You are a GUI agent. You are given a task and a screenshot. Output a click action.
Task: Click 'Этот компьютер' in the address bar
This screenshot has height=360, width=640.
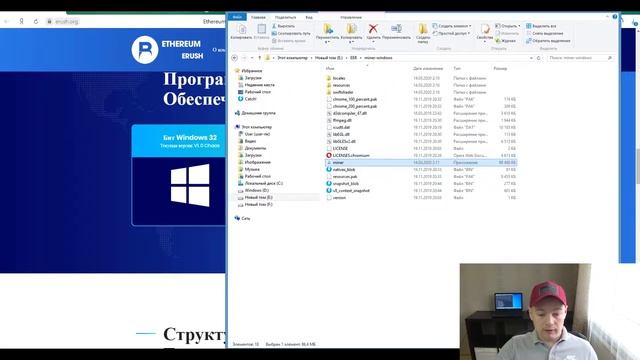292,58
